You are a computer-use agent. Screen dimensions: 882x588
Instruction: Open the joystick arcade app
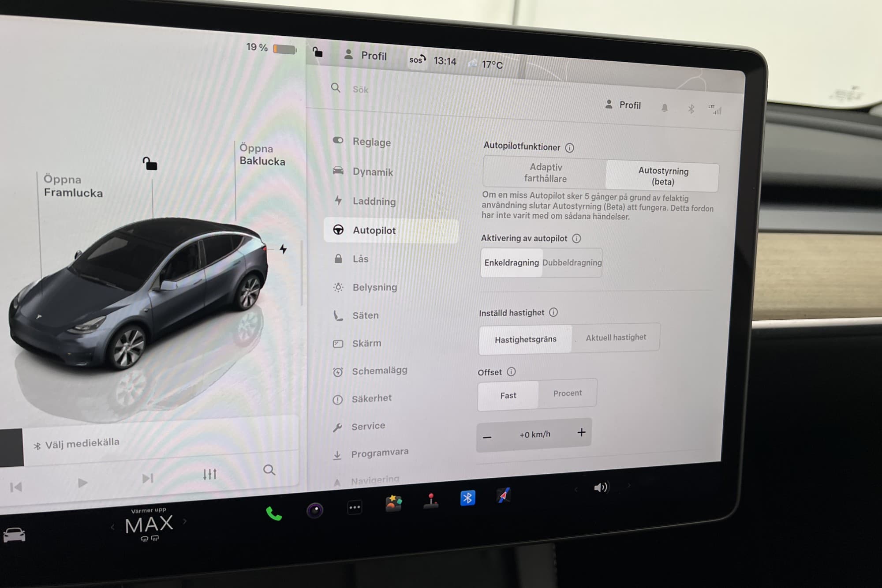[x=431, y=501]
